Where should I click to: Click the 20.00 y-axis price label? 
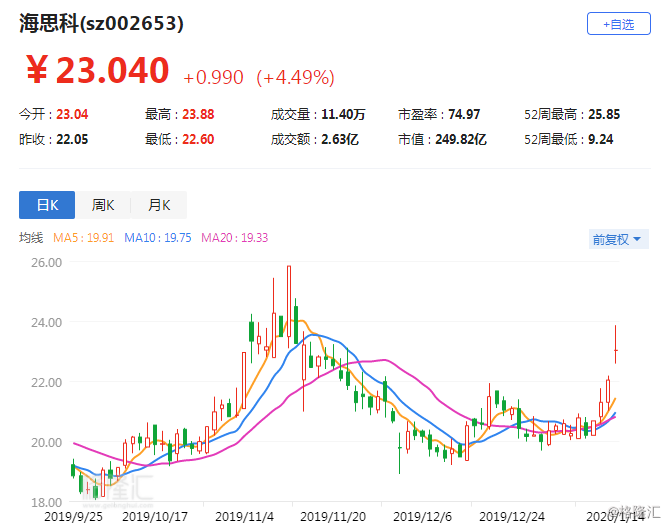[x=46, y=443]
